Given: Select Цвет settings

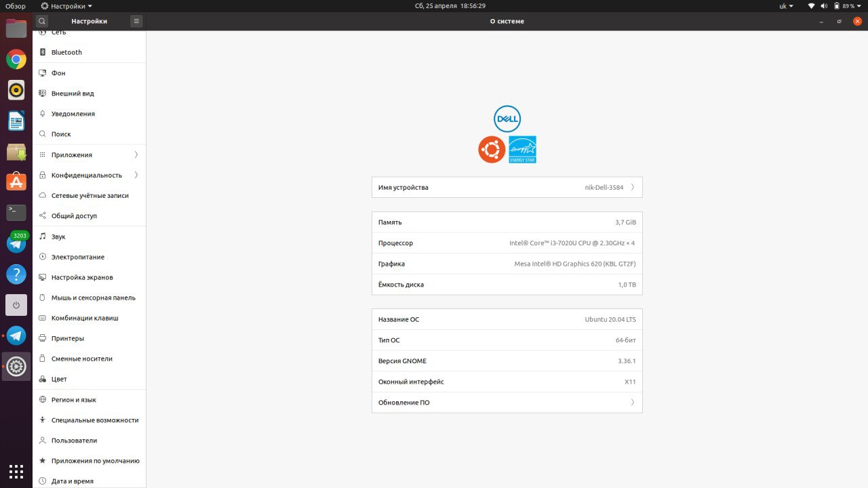Looking at the screenshot, I should (90, 379).
